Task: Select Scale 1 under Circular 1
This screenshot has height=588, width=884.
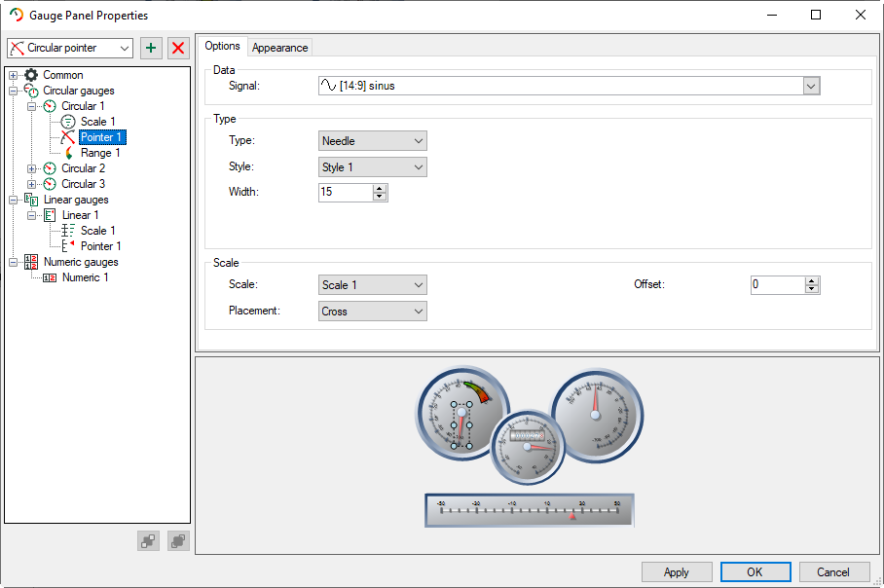Action: click(97, 122)
